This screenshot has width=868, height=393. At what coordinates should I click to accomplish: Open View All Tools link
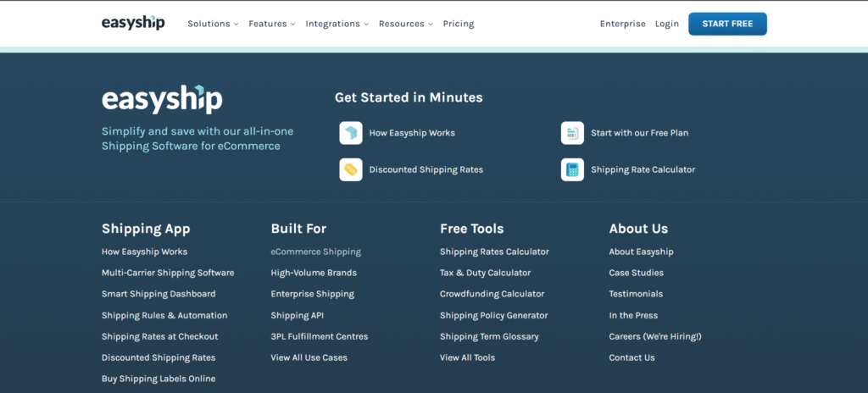(x=468, y=357)
